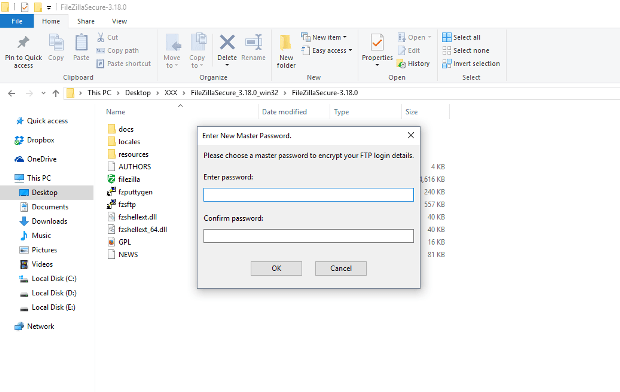Image resolution: width=620 pixels, height=392 pixels.
Task: Select Local Disk (D:)
Action: [x=48, y=293]
